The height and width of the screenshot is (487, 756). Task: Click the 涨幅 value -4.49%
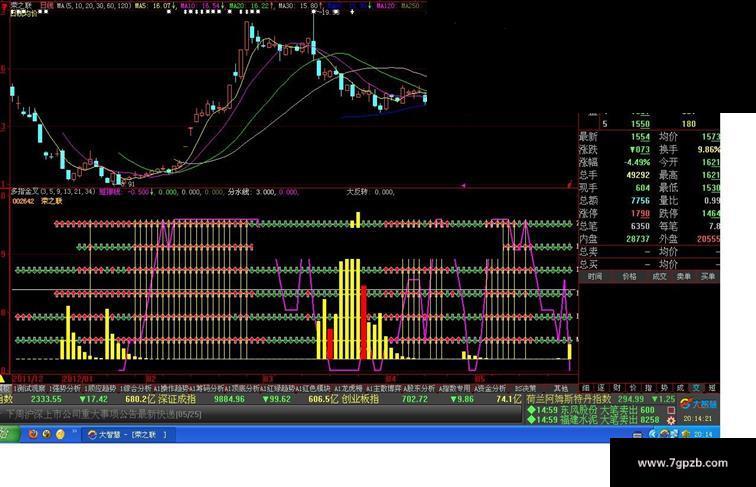[637, 162]
